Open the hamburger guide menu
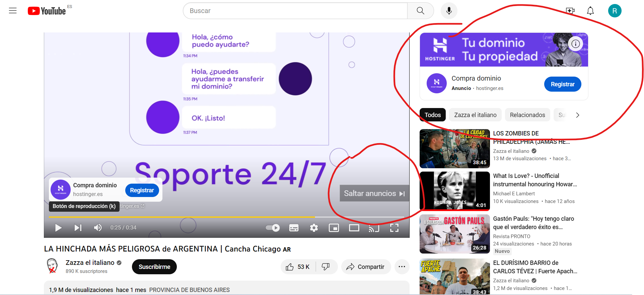Screen dimensions: 644x295 coord(13,11)
